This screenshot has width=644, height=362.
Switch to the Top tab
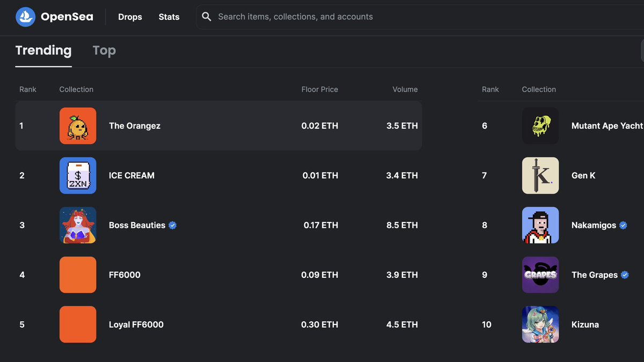point(104,50)
